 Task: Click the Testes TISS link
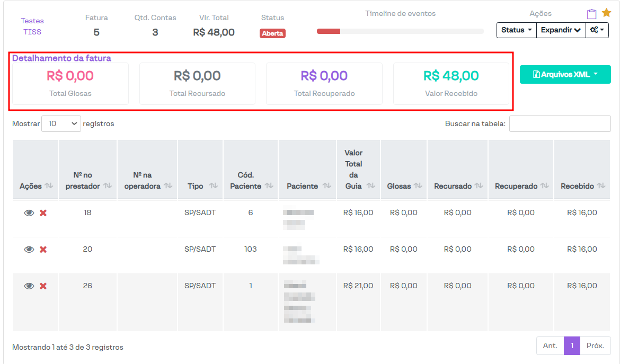(32, 26)
